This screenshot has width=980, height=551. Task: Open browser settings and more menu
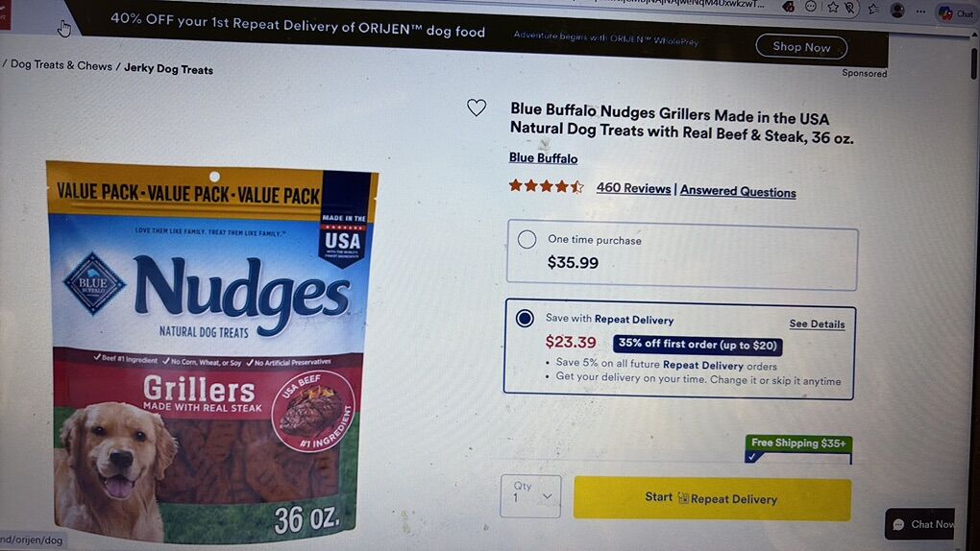[920, 12]
